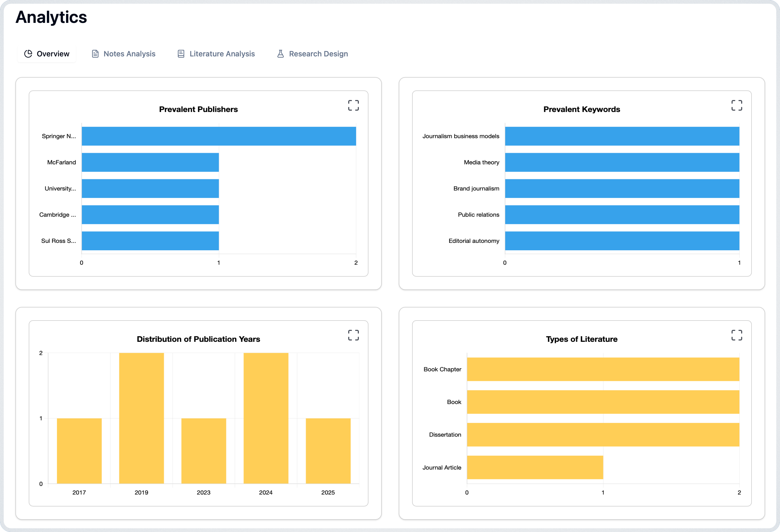The image size is (780, 532).
Task: Select the 2019 publication year bar
Action: pos(141,418)
